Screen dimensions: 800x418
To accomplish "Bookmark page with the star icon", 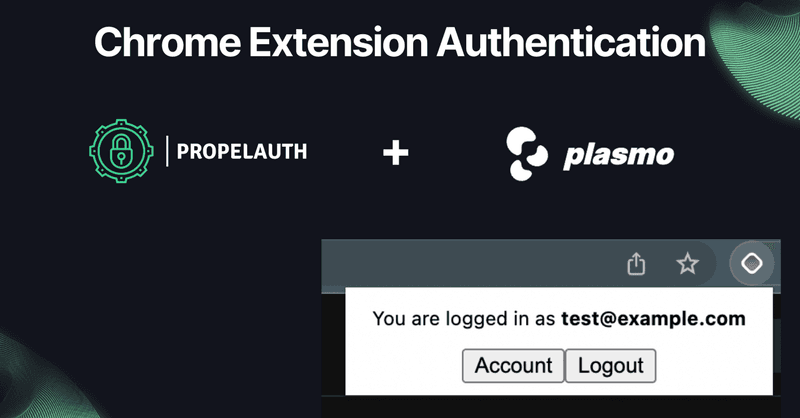I will coord(687,264).
